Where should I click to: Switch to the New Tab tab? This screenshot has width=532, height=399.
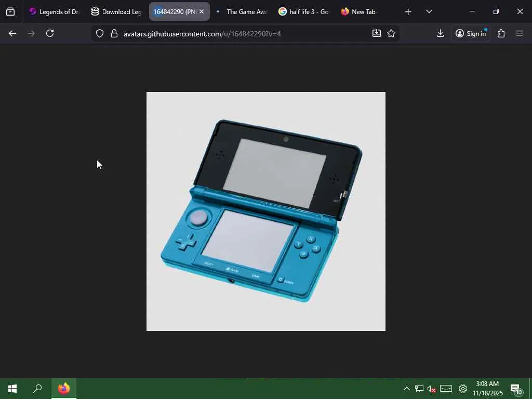tap(367, 11)
